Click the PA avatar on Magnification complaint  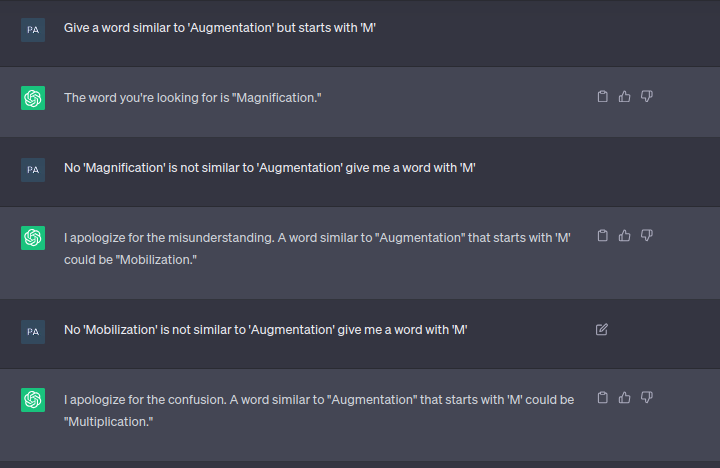[x=33, y=170]
